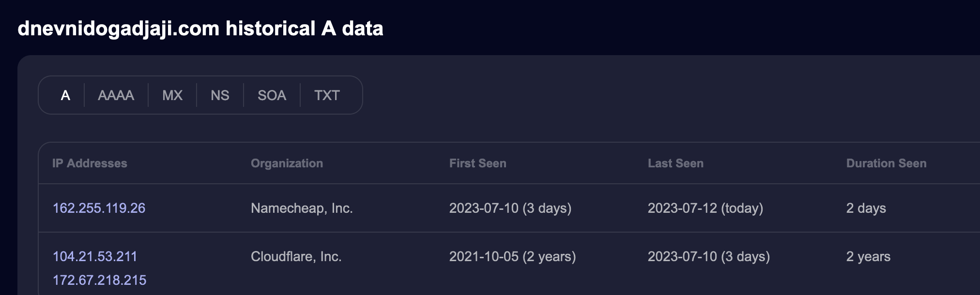Click the First Seen column header
980x295 pixels.
click(478, 163)
